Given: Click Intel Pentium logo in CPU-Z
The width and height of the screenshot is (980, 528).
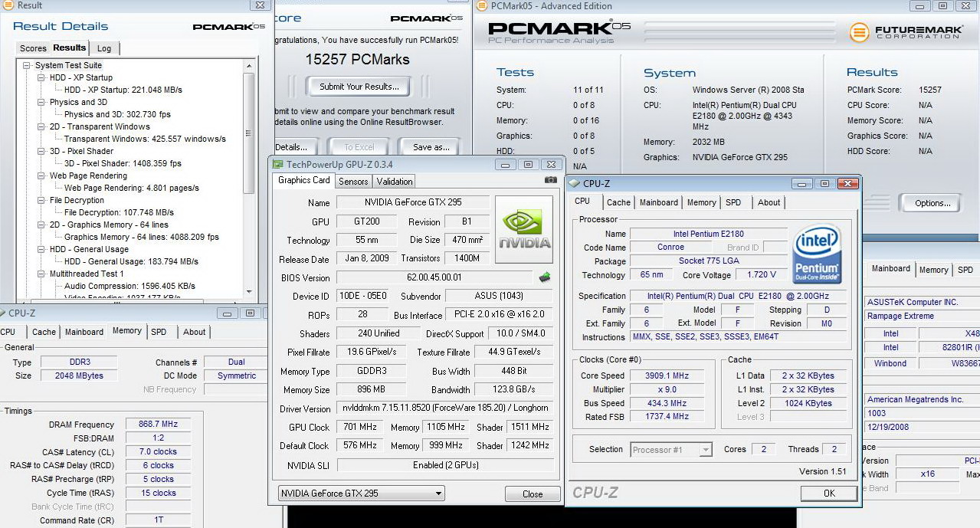Looking at the screenshot, I should tap(818, 253).
